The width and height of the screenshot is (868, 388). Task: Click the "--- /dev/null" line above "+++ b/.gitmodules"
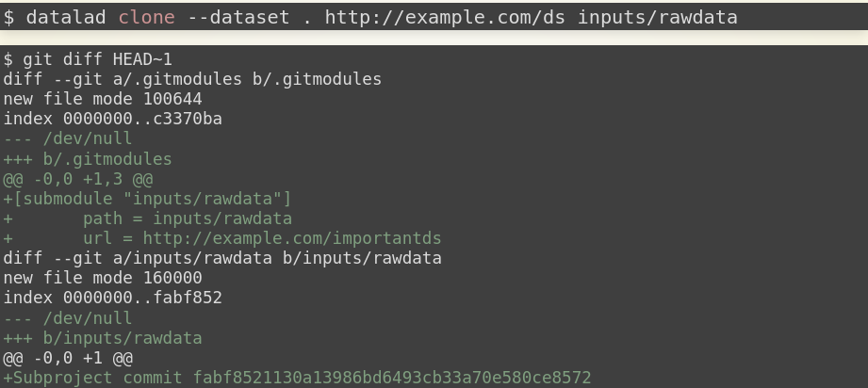click(68, 138)
